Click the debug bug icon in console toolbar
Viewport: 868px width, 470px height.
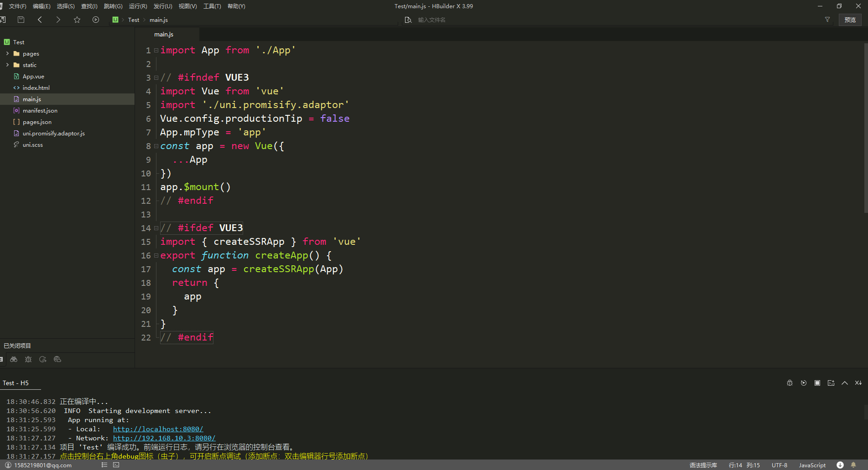790,383
